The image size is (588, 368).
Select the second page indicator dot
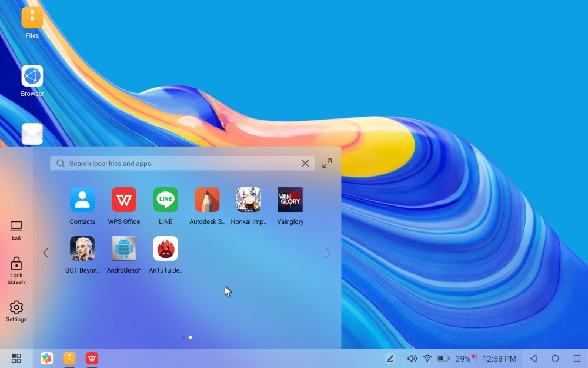point(190,337)
